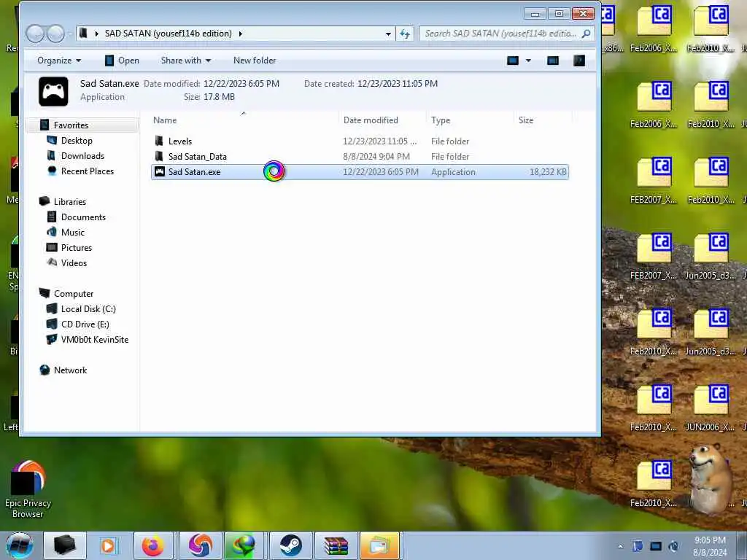
Task: Open Action Center flag tray icon
Action: click(638, 546)
